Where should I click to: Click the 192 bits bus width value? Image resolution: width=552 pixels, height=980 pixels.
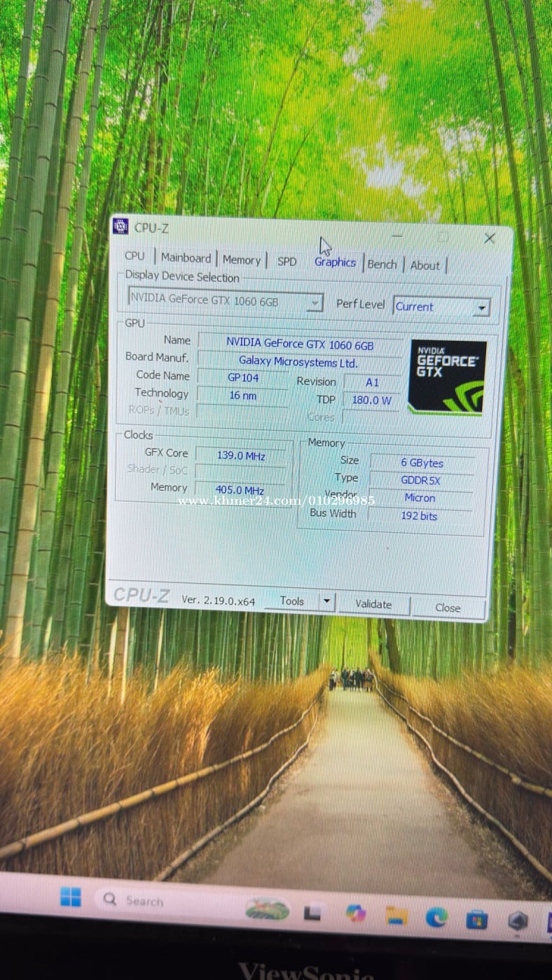coord(419,516)
